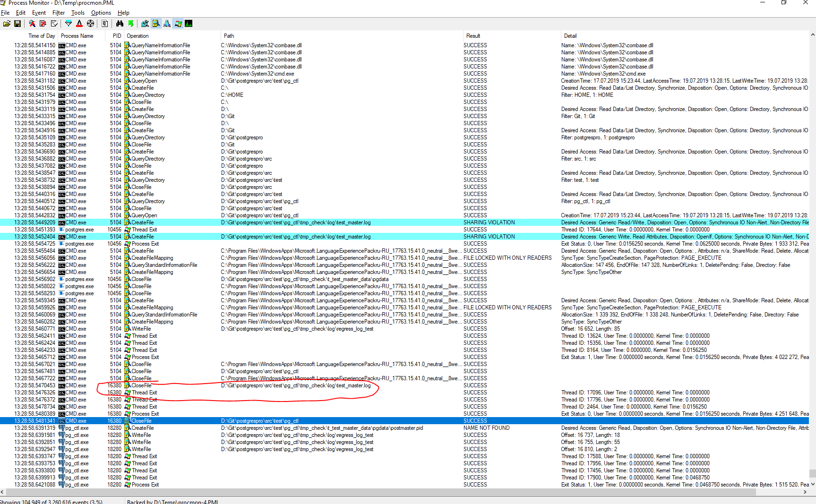Toggle Show File System Activity
The width and height of the screenshot is (816, 504).
156,24
